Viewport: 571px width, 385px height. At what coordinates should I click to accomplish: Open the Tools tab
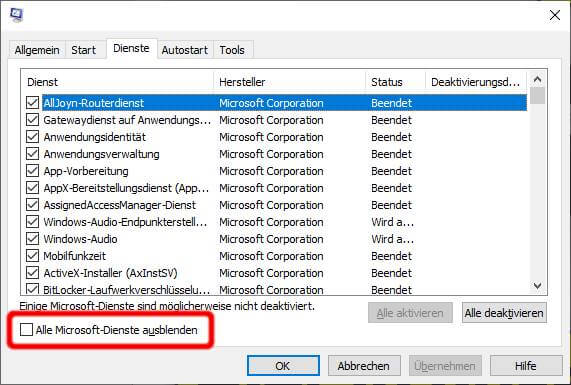232,50
